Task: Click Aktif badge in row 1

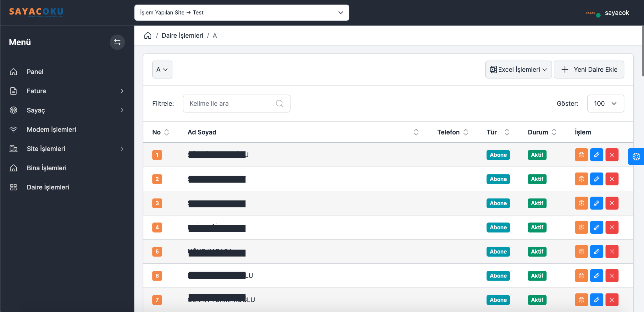Action: pos(537,155)
